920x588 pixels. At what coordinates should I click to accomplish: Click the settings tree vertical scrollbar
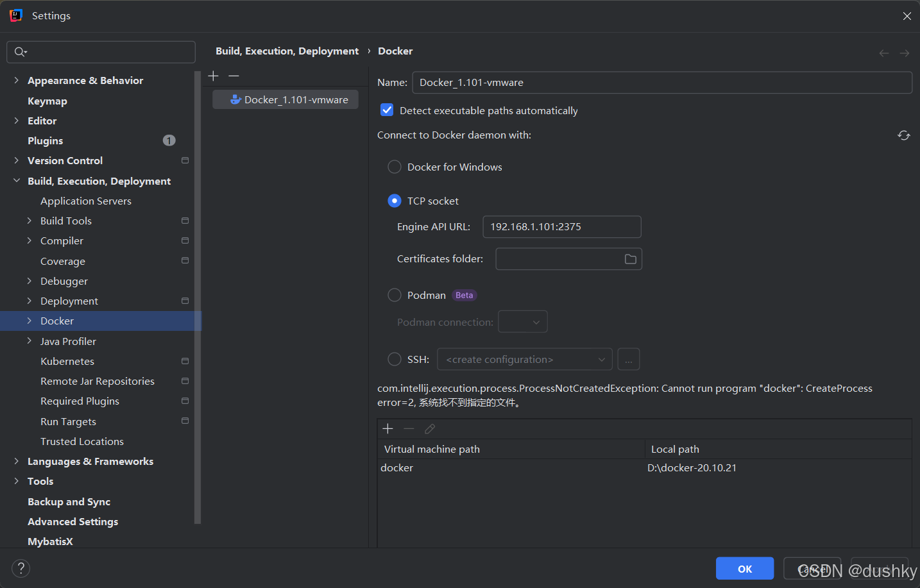point(198,298)
